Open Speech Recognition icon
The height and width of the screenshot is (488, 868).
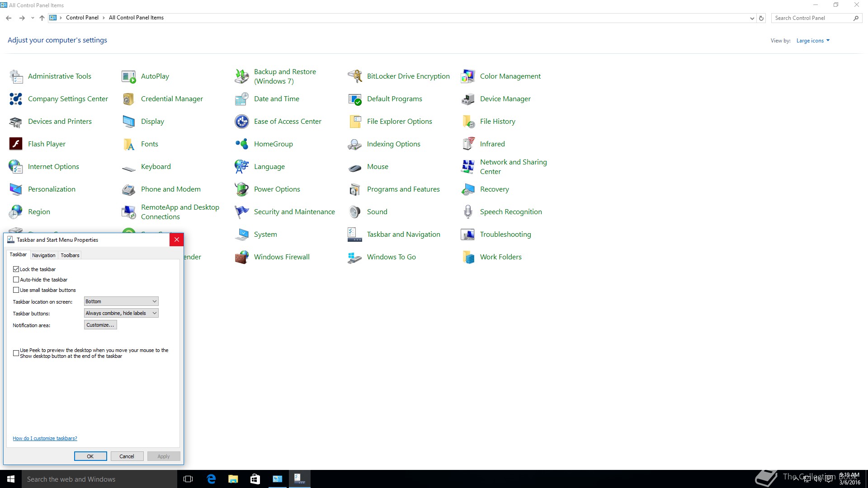(468, 212)
